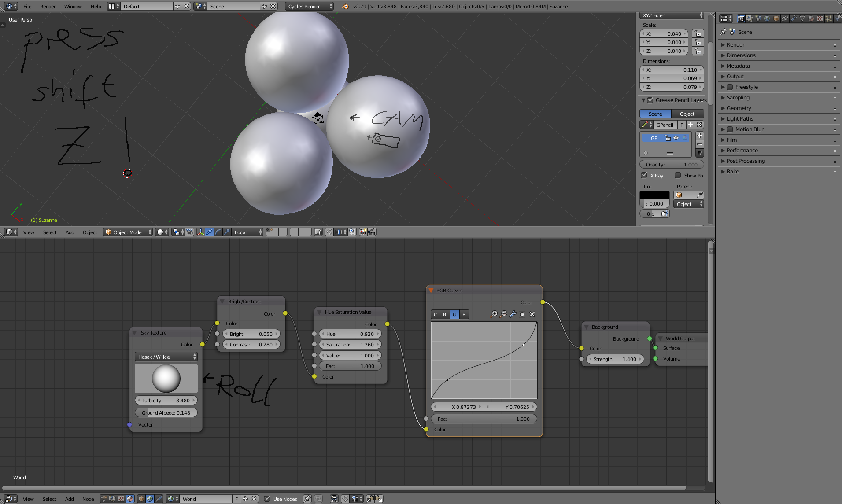Uncheck Use Nodes in node editor

coord(267,499)
